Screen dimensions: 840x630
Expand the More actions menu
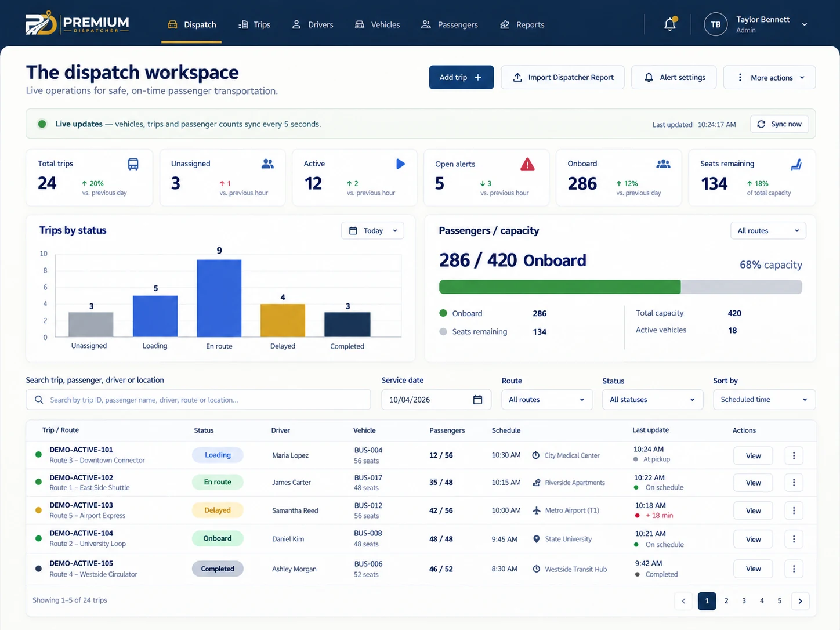(769, 77)
